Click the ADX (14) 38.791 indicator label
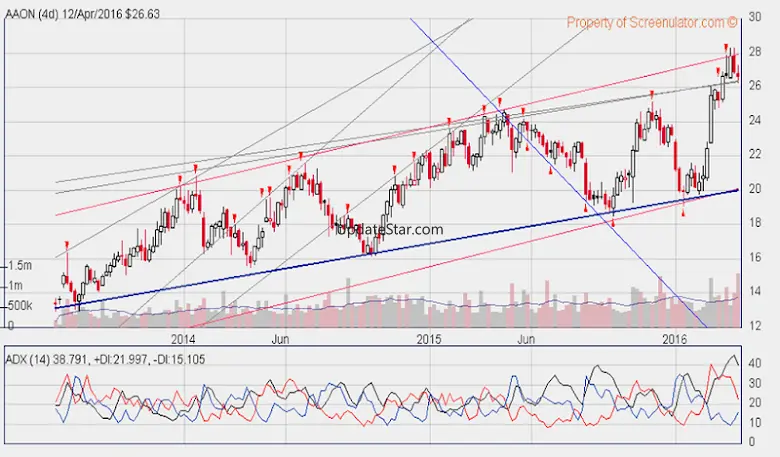 click(x=105, y=359)
